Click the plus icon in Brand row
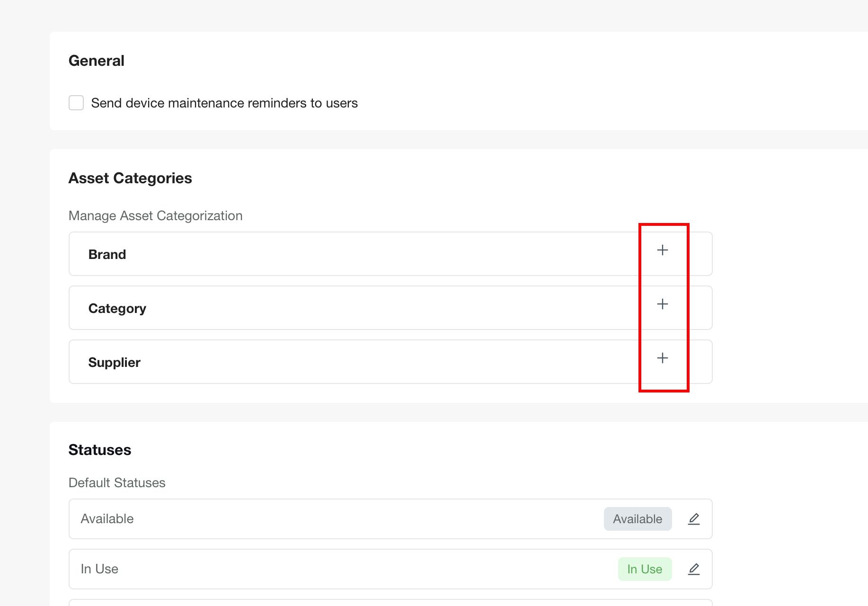This screenshot has width=868, height=606. coord(663,250)
